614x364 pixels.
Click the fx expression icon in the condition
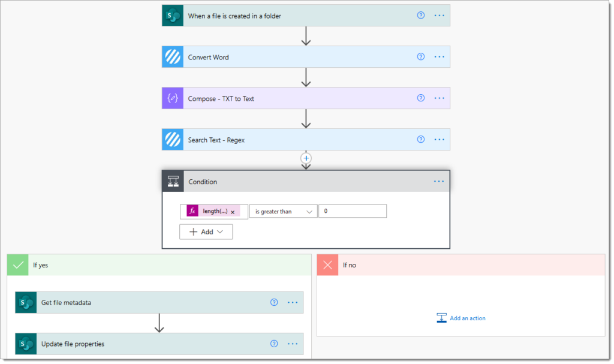coord(192,211)
